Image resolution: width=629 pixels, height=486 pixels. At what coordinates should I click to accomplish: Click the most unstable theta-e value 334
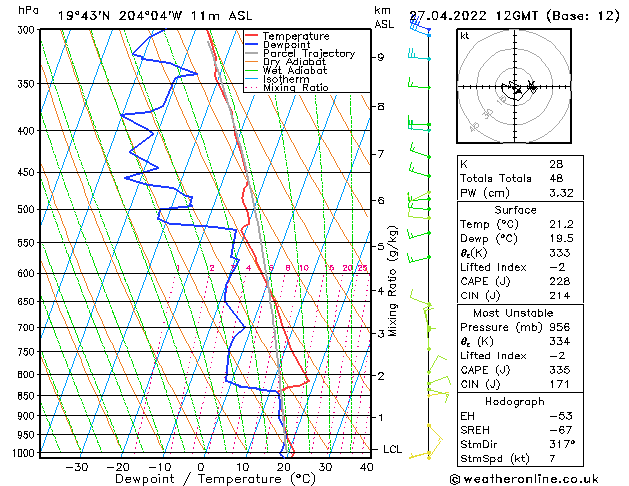[x=560, y=342]
